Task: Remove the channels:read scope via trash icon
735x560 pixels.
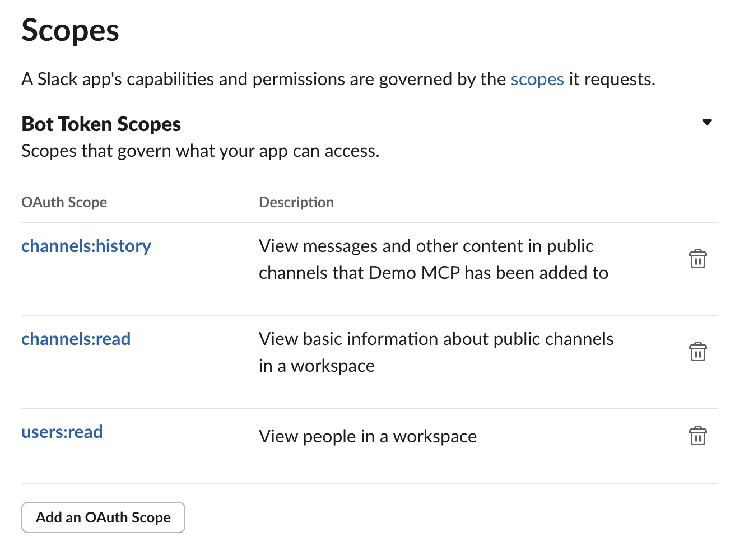Action: (x=697, y=352)
